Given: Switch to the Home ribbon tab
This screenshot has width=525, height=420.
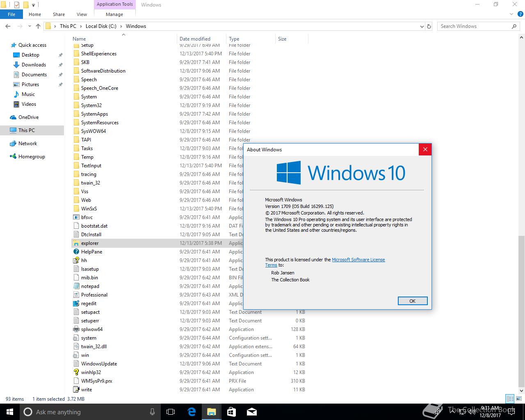Looking at the screenshot, I should tap(35, 14).
